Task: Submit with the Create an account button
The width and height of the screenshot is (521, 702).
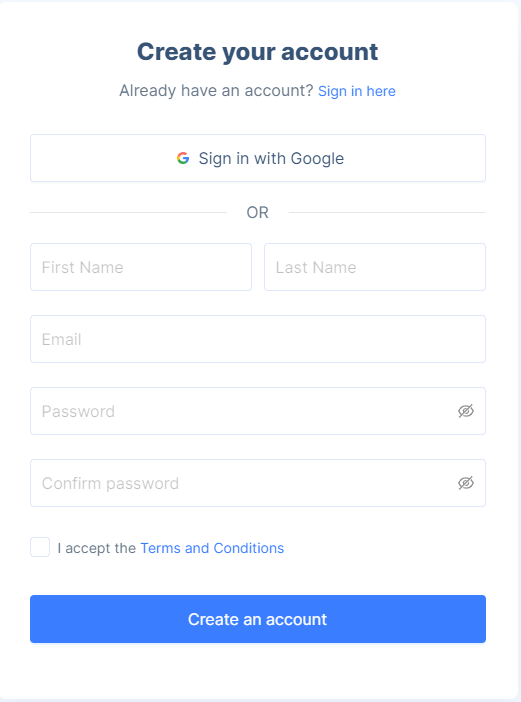Action: (258, 619)
